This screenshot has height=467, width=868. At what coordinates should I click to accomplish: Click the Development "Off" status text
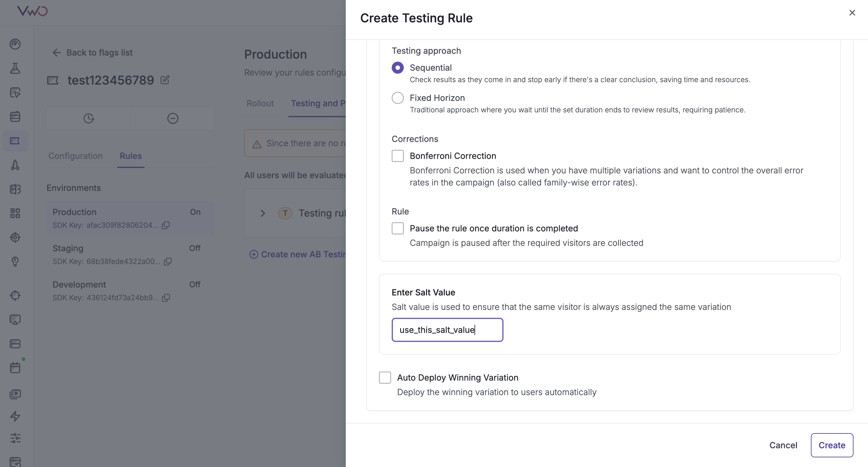point(195,285)
